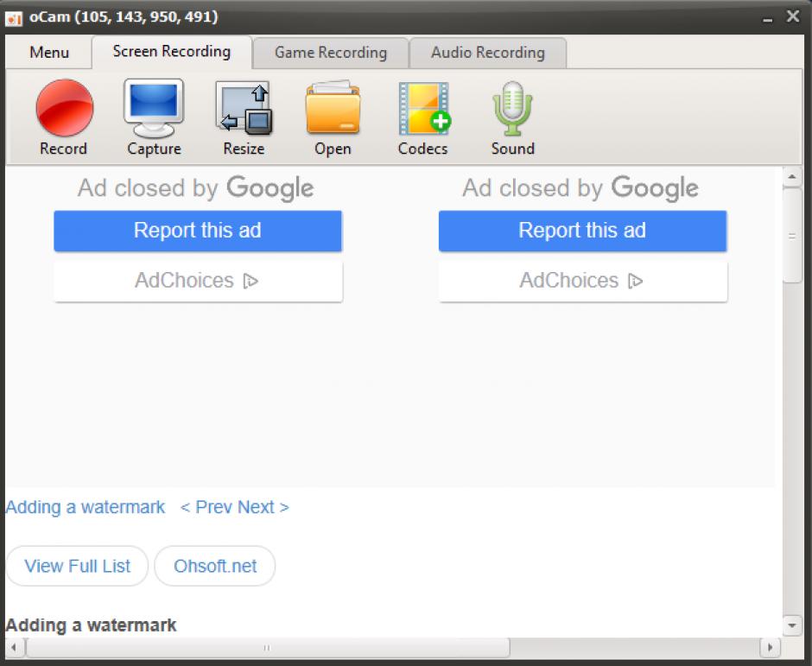The height and width of the screenshot is (666, 812).
Task: Click the View Full List button
Action: (77, 566)
